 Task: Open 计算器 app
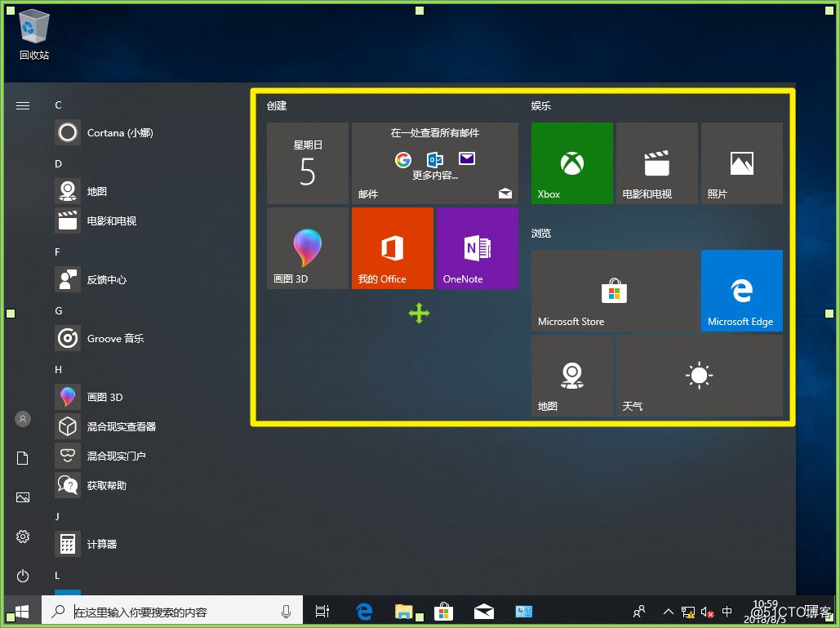tap(86, 544)
